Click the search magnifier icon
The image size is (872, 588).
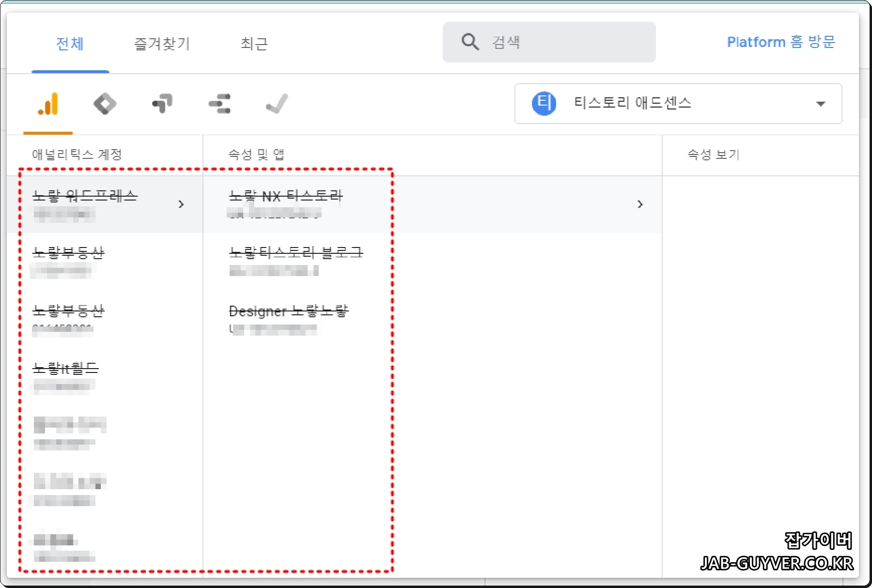[470, 42]
